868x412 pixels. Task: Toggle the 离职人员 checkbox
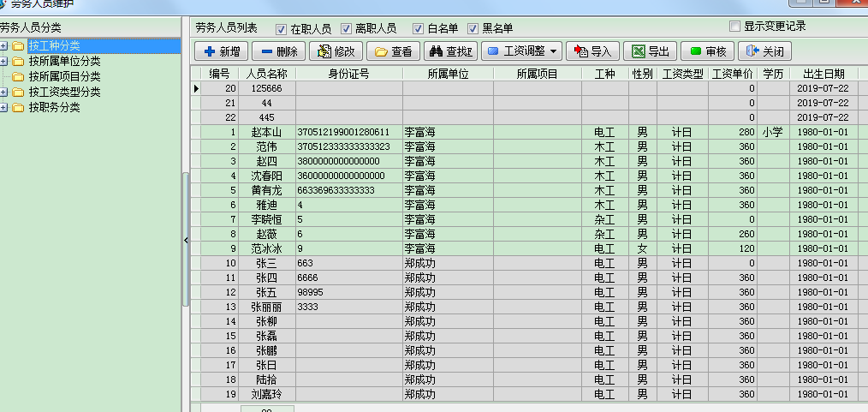(347, 29)
